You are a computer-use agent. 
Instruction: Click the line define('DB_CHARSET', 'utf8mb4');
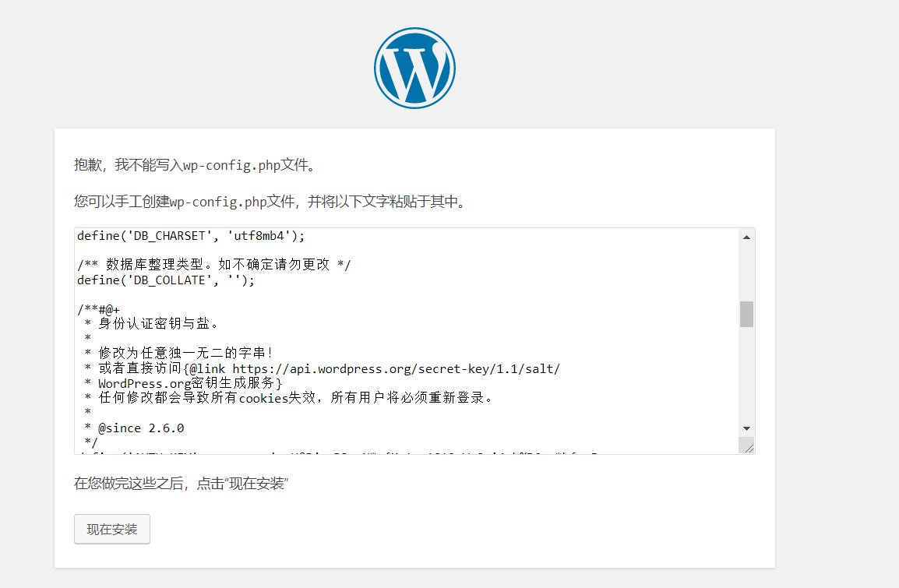191,235
